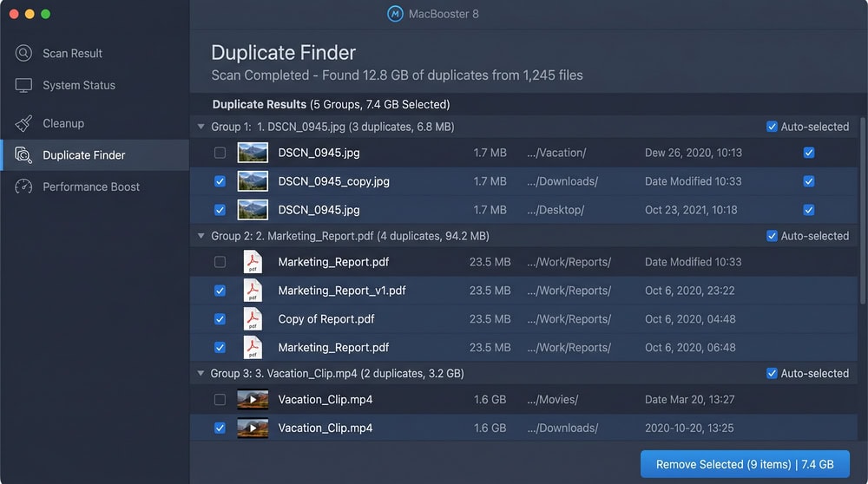Image resolution: width=868 pixels, height=484 pixels.
Task: Uncheck DSCN_0945.jpg in Desktop folder
Action: (x=220, y=210)
